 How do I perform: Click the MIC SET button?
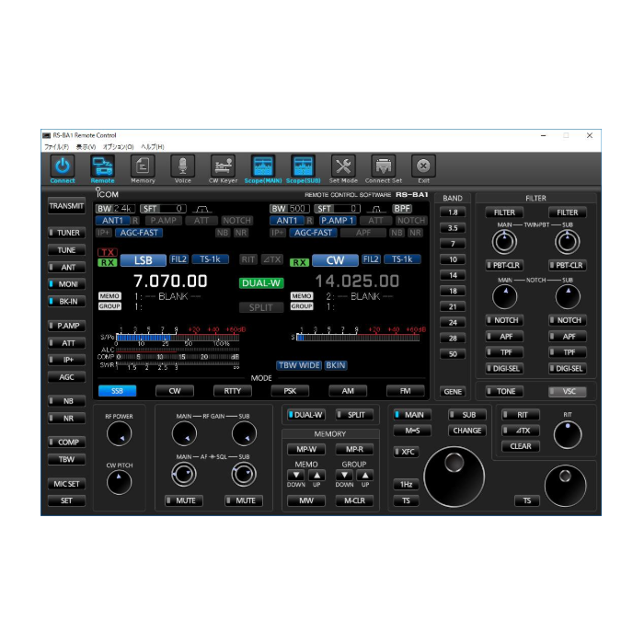(x=66, y=484)
